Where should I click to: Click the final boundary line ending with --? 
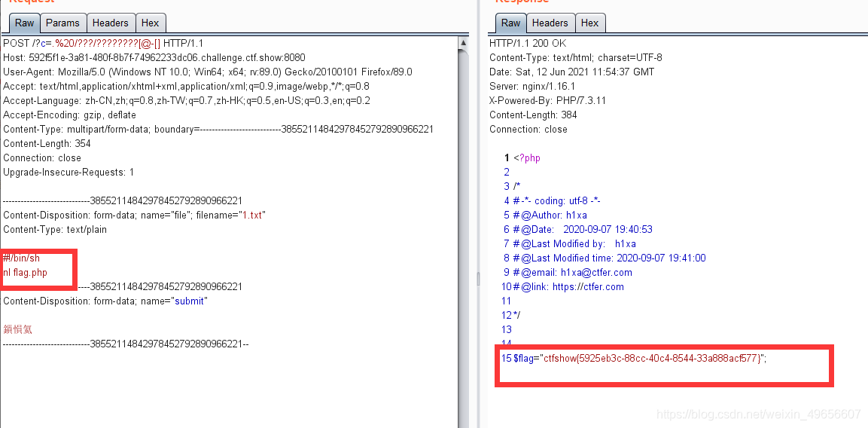pyautogui.click(x=126, y=344)
